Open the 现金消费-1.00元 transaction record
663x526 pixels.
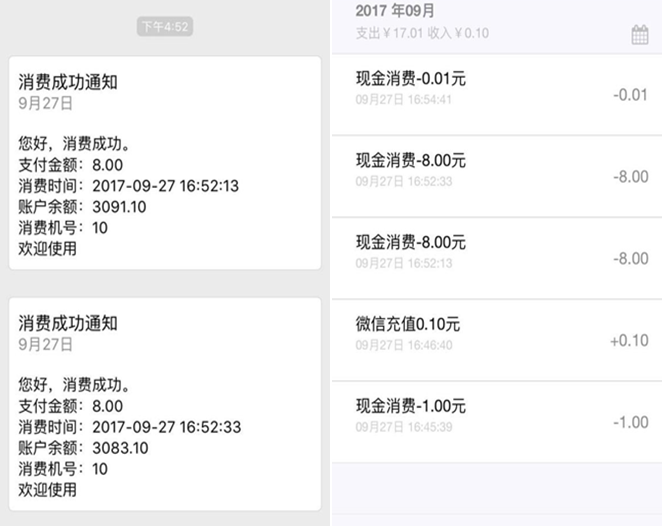pyautogui.click(x=497, y=422)
